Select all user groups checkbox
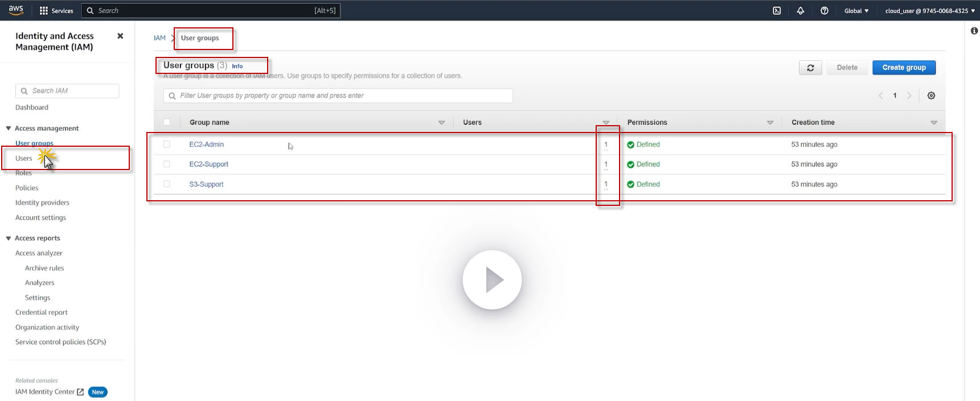 coord(167,122)
